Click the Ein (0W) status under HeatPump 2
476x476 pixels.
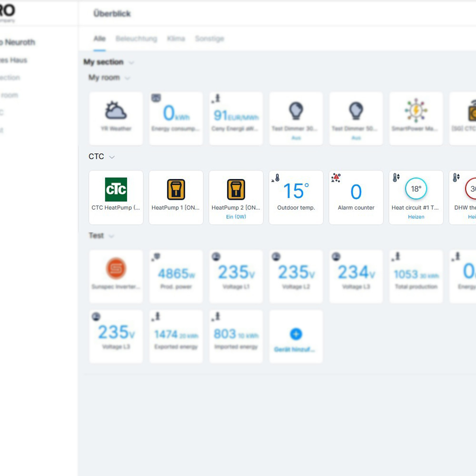[236, 217]
